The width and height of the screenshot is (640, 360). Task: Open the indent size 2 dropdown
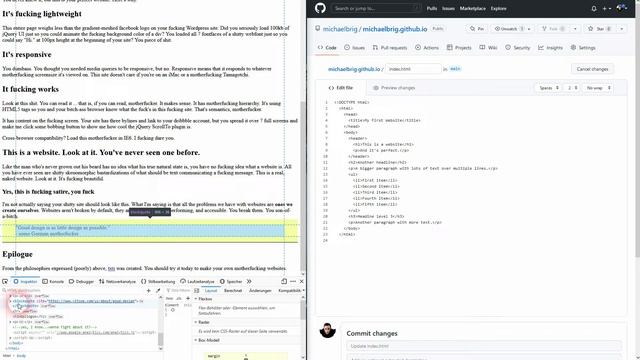click(572, 88)
